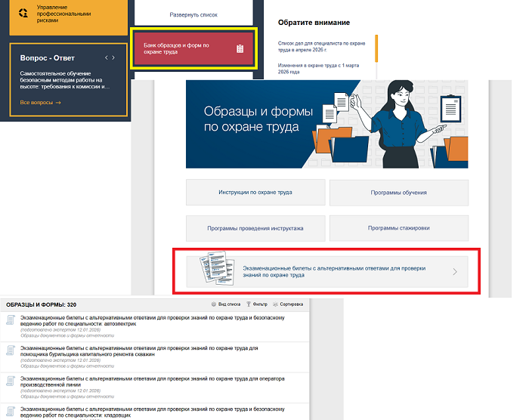The width and height of the screenshot is (529, 420).
Task: Click the document icon beside the оператор производственной линии entry
Action: (11, 381)
